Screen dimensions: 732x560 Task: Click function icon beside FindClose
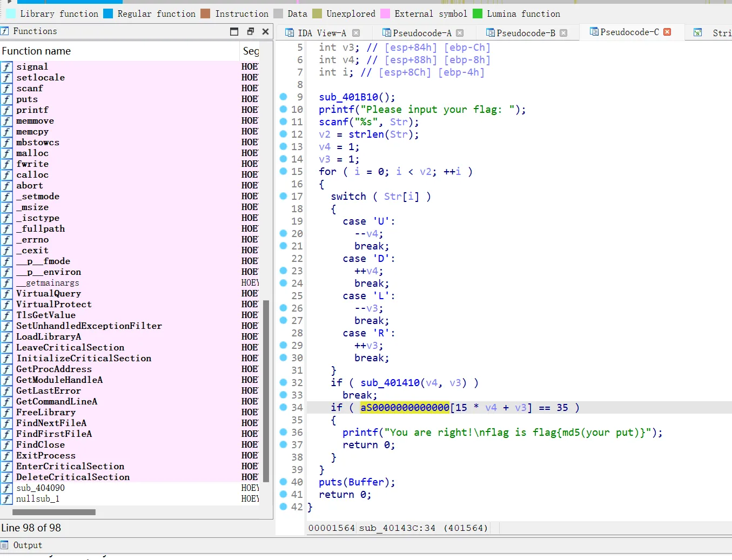point(6,445)
